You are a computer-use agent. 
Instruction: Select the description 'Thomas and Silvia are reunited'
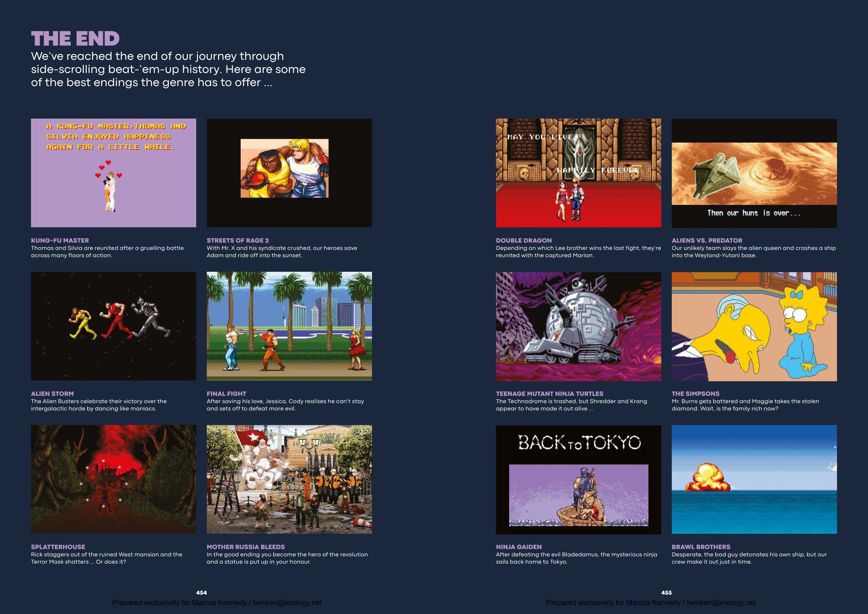click(x=107, y=252)
